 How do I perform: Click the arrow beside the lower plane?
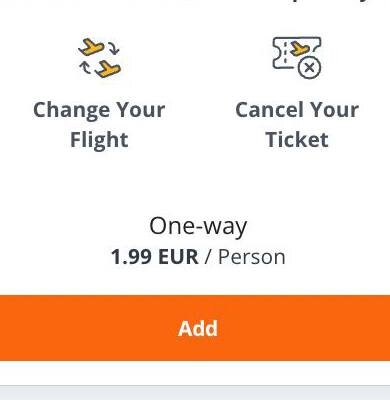click(x=85, y=67)
